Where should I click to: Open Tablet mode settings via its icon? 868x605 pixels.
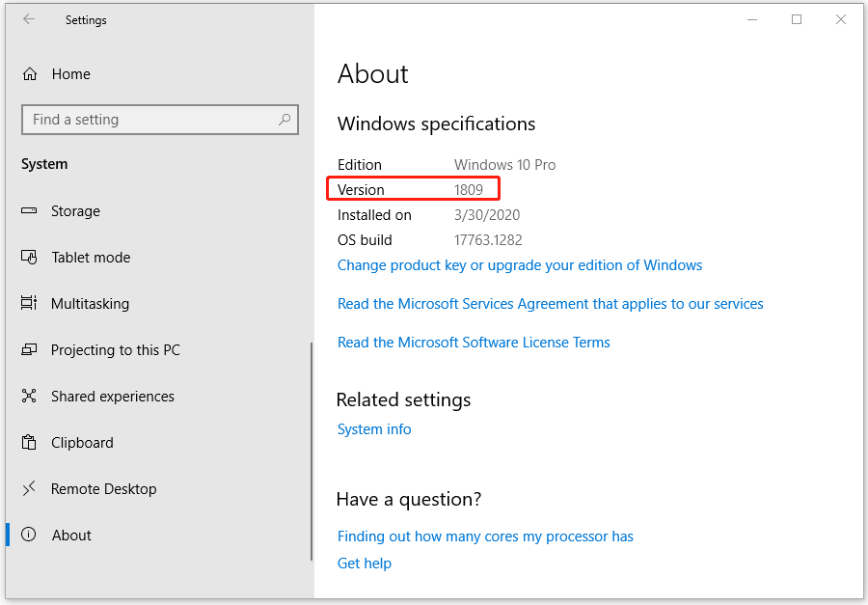coord(31,257)
